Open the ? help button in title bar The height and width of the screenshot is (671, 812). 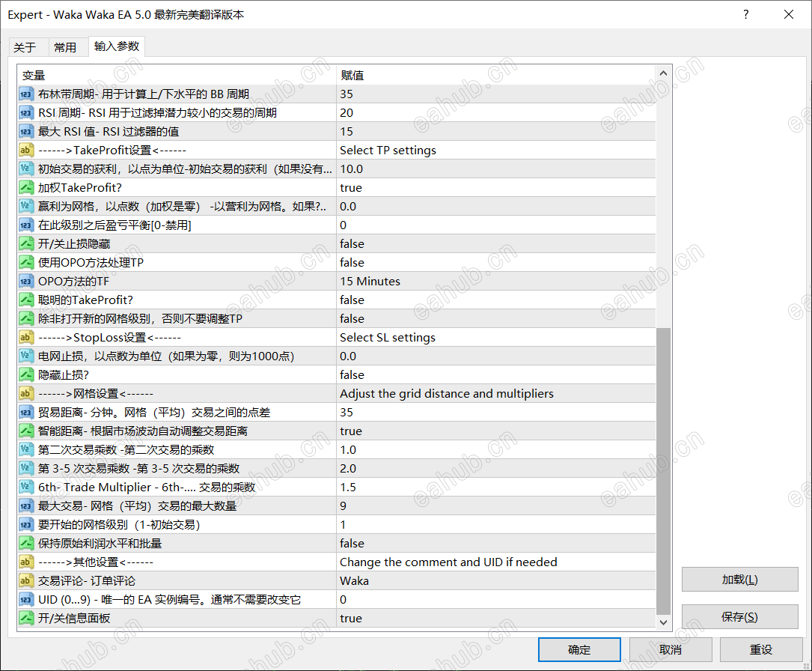click(x=745, y=14)
